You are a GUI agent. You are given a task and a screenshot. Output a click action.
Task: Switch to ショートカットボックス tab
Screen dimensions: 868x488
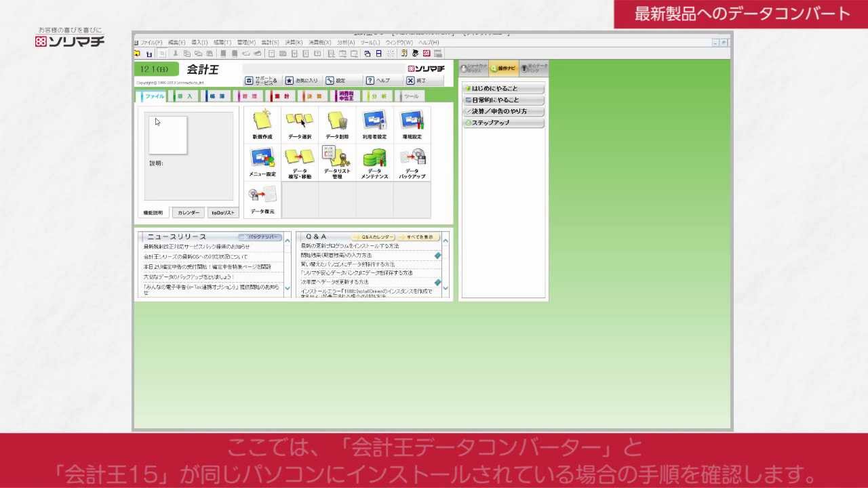tap(474, 68)
